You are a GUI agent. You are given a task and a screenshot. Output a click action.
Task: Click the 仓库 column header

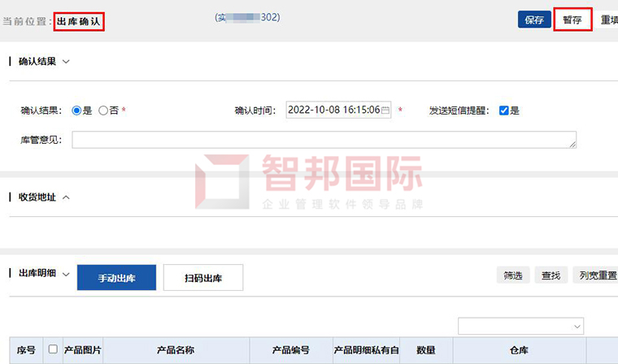[520, 350]
